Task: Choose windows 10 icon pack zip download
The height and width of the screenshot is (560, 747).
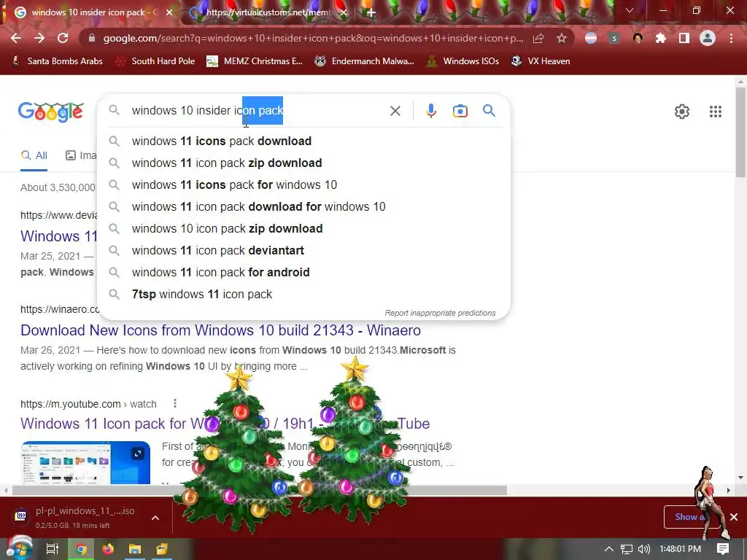Action: pos(303,228)
